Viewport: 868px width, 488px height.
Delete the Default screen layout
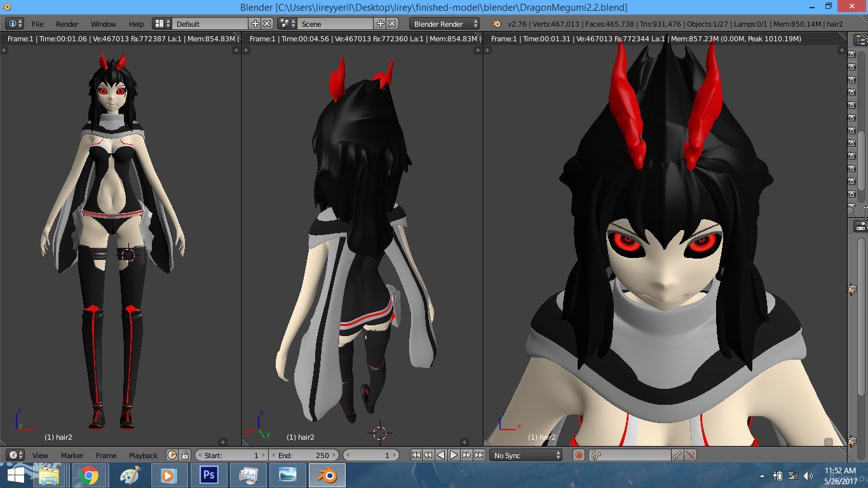267,24
